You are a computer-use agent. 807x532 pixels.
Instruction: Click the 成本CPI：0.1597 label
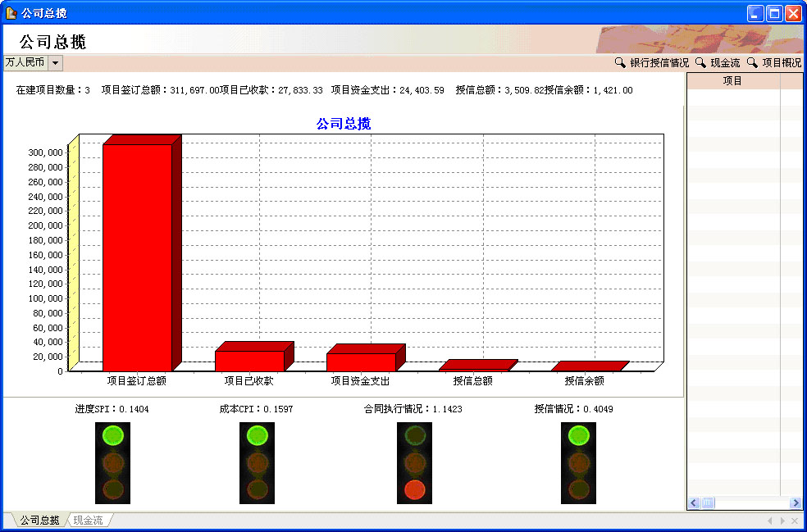(257, 409)
